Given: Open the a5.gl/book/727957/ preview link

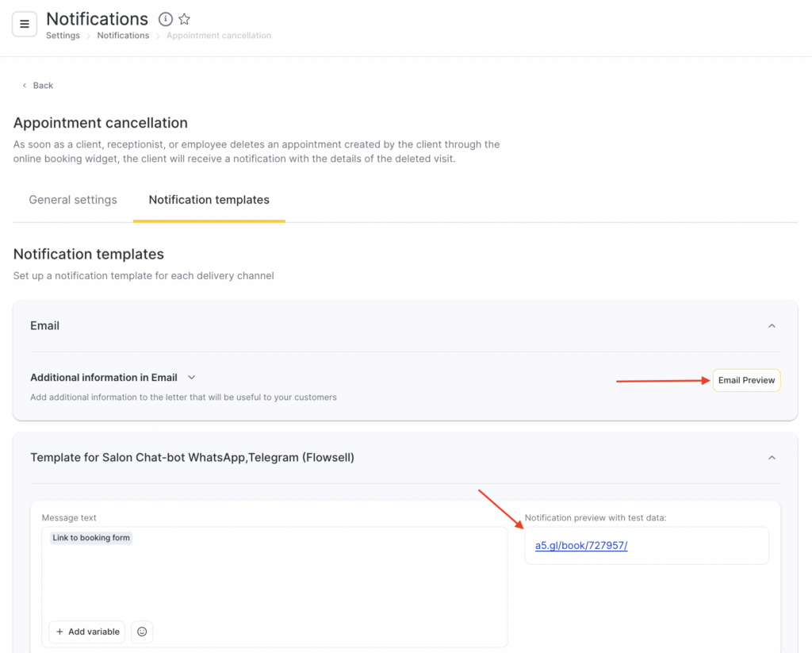Looking at the screenshot, I should click(581, 546).
